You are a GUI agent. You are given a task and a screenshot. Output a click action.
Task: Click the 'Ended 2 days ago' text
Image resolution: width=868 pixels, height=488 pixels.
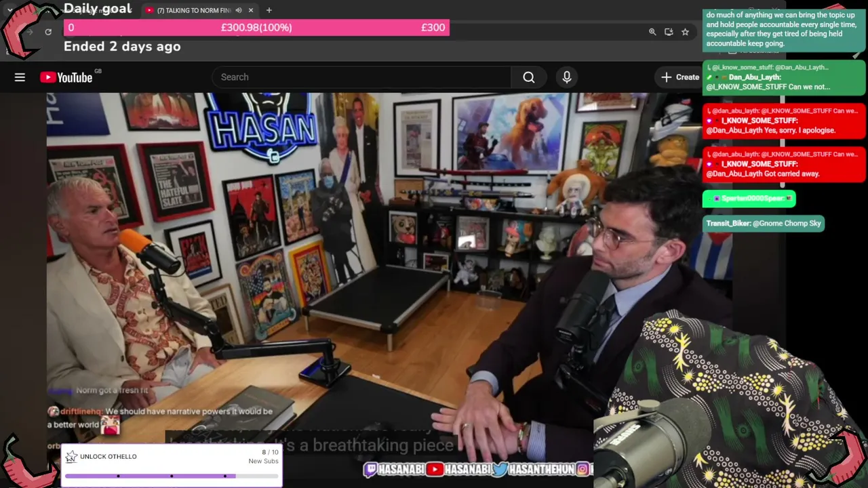pos(122,47)
